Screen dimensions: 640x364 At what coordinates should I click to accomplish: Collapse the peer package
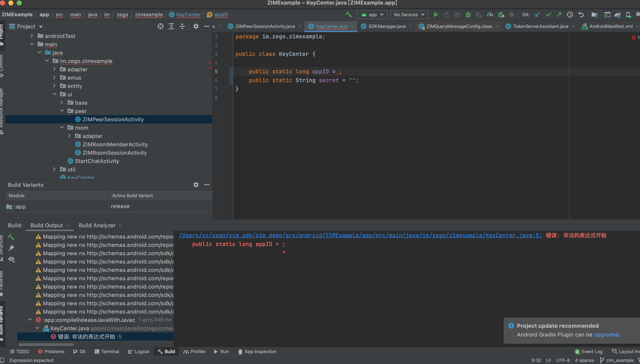click(62, 111)
